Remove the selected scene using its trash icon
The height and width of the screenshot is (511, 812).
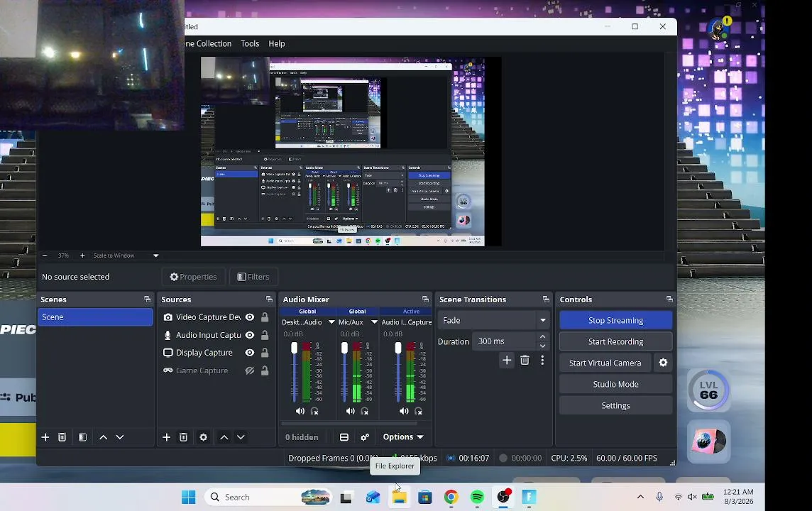(x=62, y=437)
